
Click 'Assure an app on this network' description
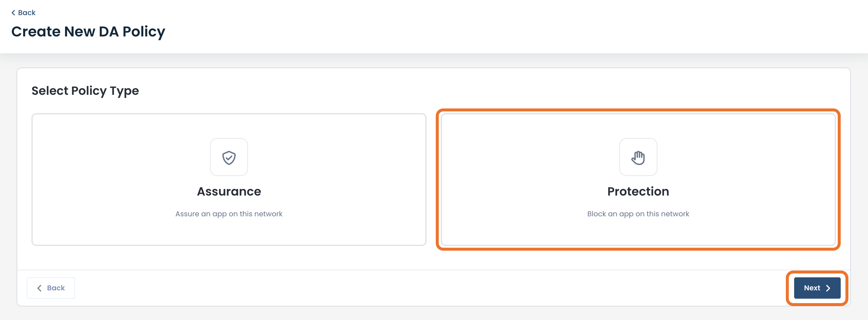pyautogui.click(x=229, y=214)
